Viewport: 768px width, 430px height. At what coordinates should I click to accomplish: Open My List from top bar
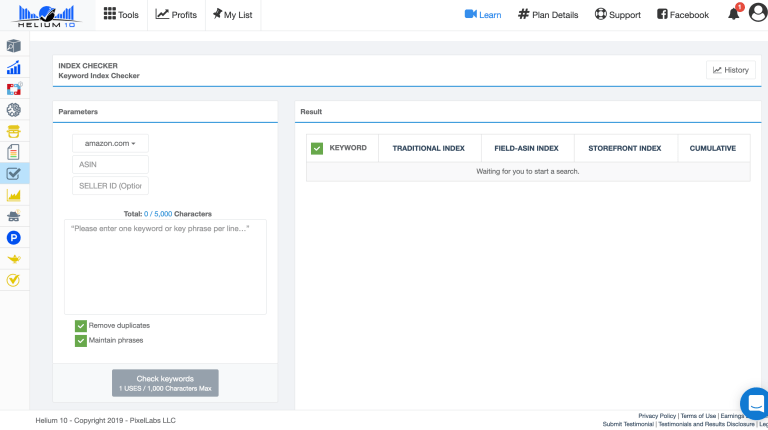233,15
